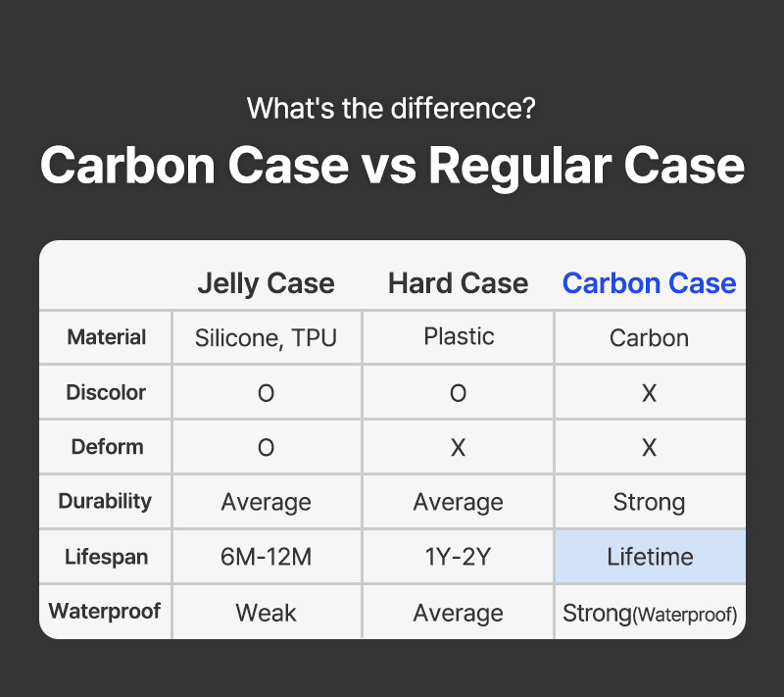Click the Plastic material cell

coord(458,337)
